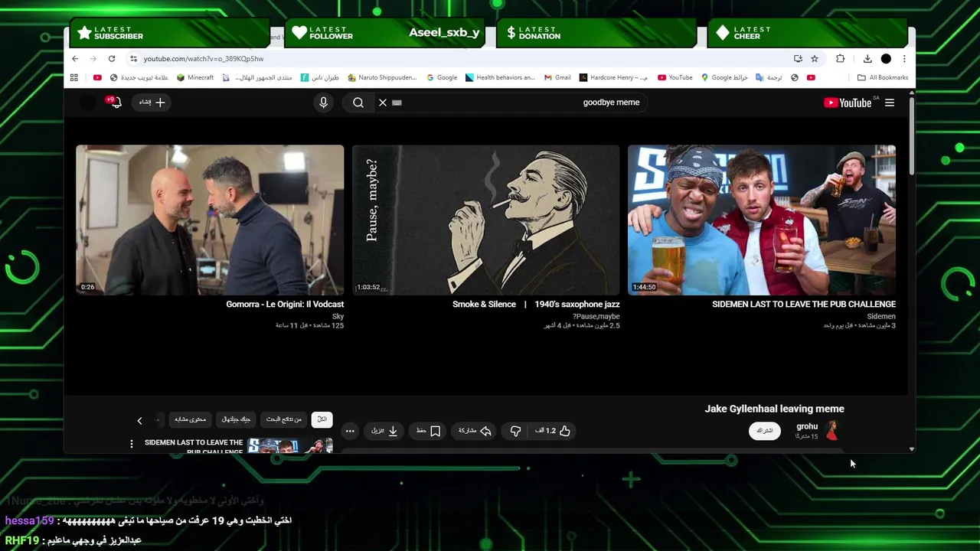Open the Smoke & Silence jazz thumbnail
Image resolution: width=980 pixels, height=551 pixels.
pos(485,220)
